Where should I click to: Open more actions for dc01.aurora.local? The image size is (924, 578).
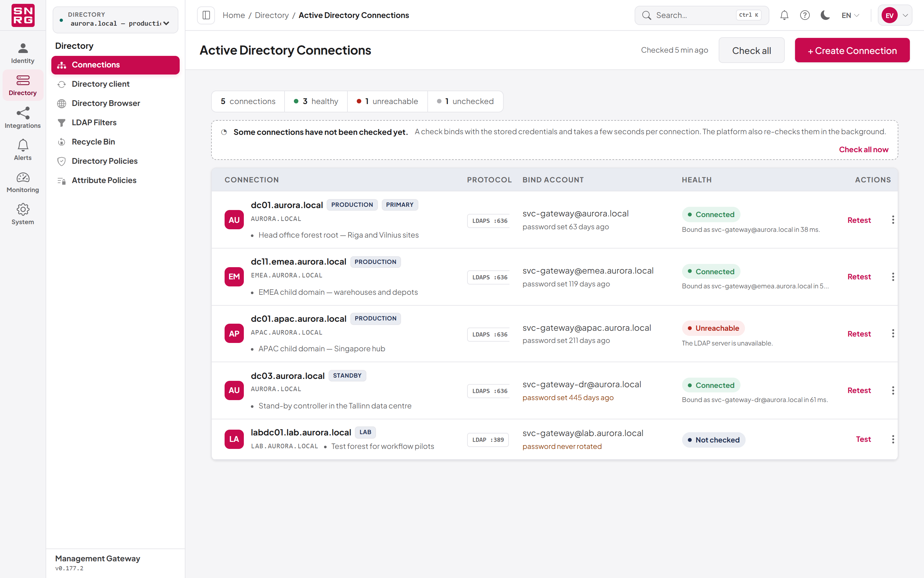click(893, 220)
